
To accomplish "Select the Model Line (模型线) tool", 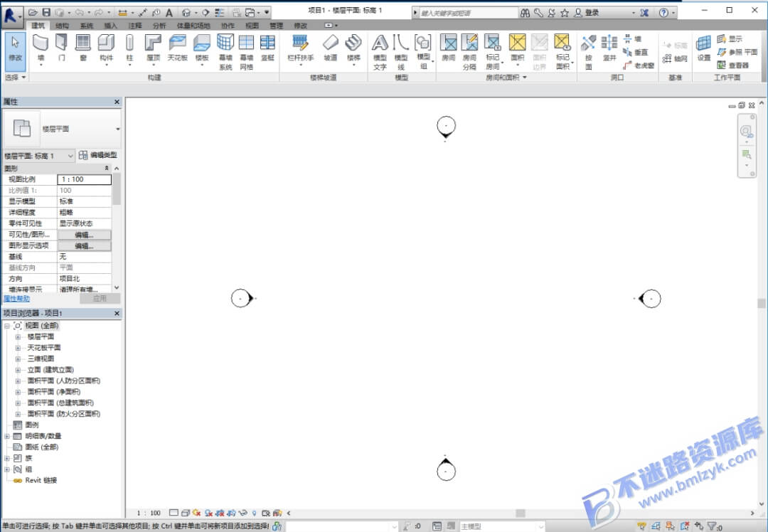I will point(401,52).
